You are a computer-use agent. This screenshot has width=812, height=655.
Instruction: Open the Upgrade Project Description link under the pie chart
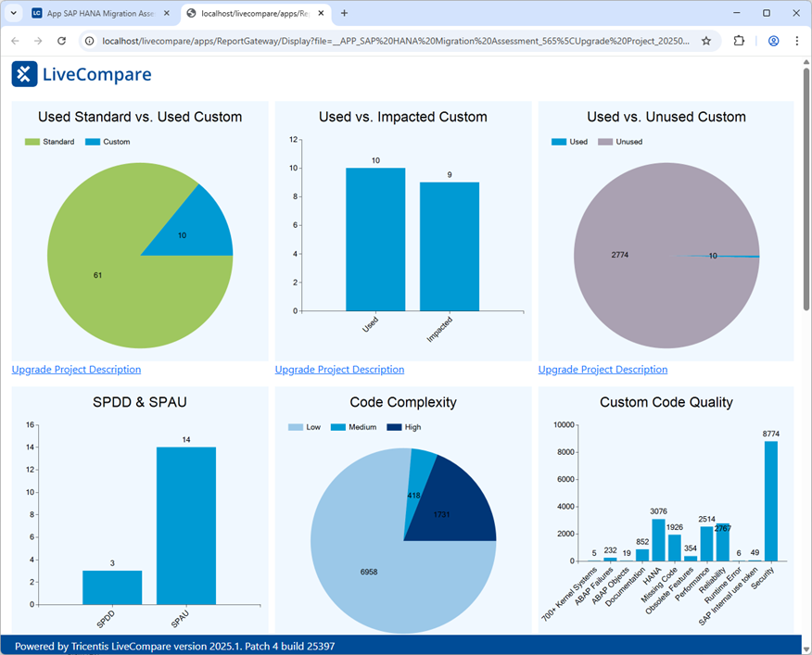[x=75, y=370]
